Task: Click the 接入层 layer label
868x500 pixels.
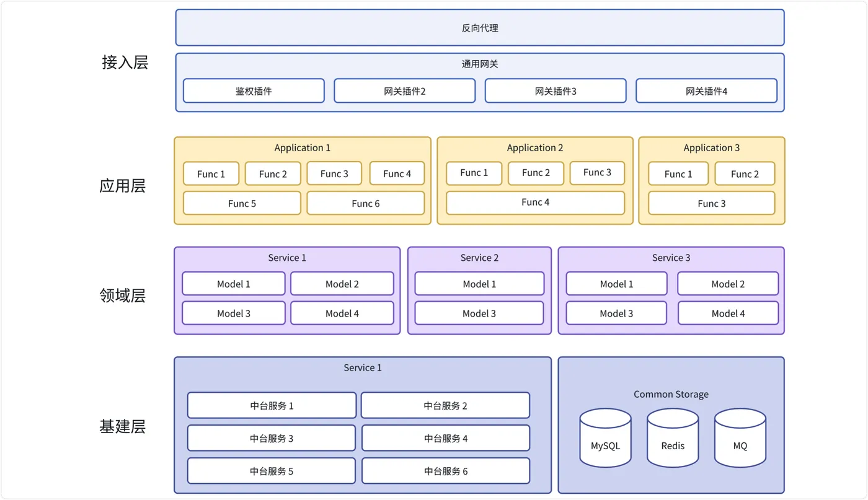Action: 125,63
